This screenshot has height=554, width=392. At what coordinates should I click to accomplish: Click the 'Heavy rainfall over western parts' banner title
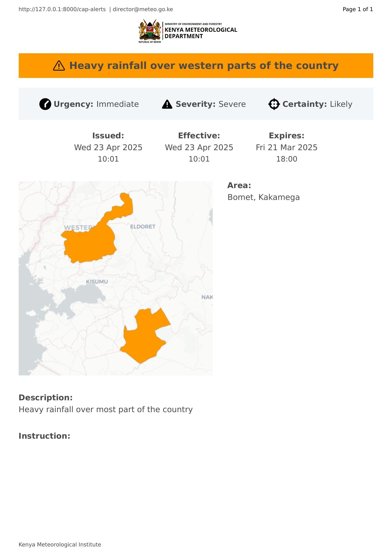[204, 66]
